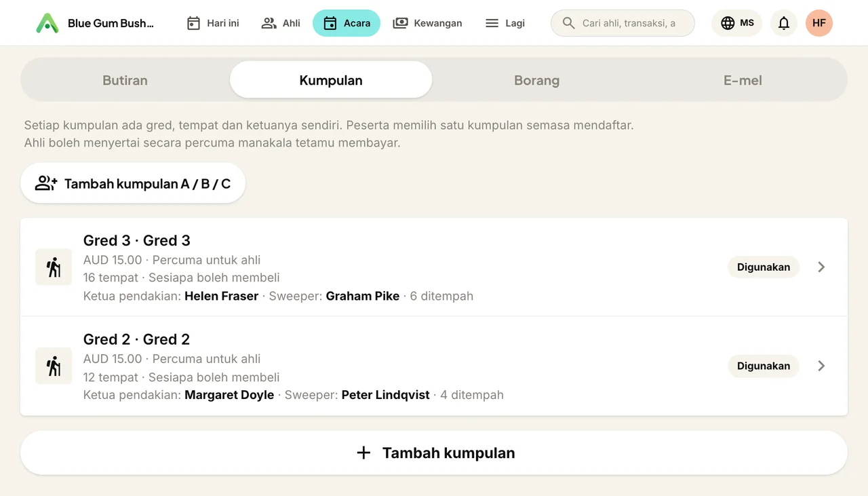
Task: Expand the Gred 2 group chevron
Action: 821,366
